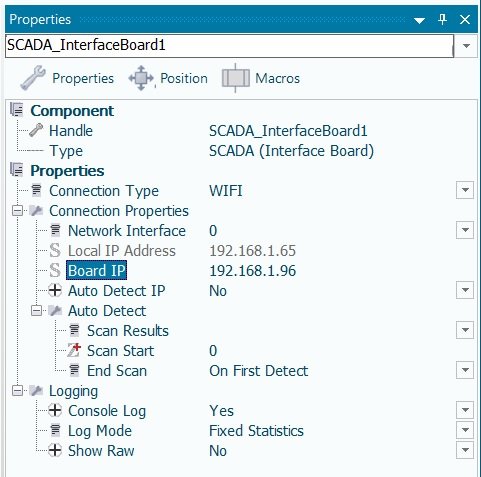
Task: Click the Connection Properties folder icon
Action: pyautogui.click(x=36, y=210)
